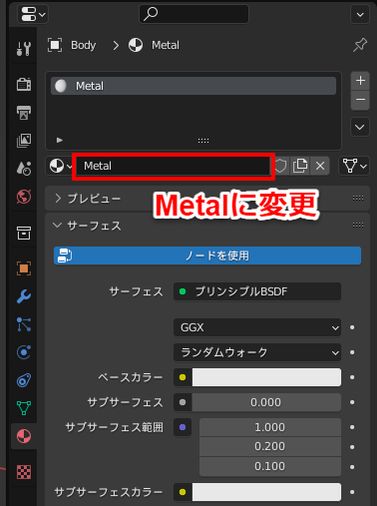
Task: Select the Metal material slot in list
Action: [193, 86]
